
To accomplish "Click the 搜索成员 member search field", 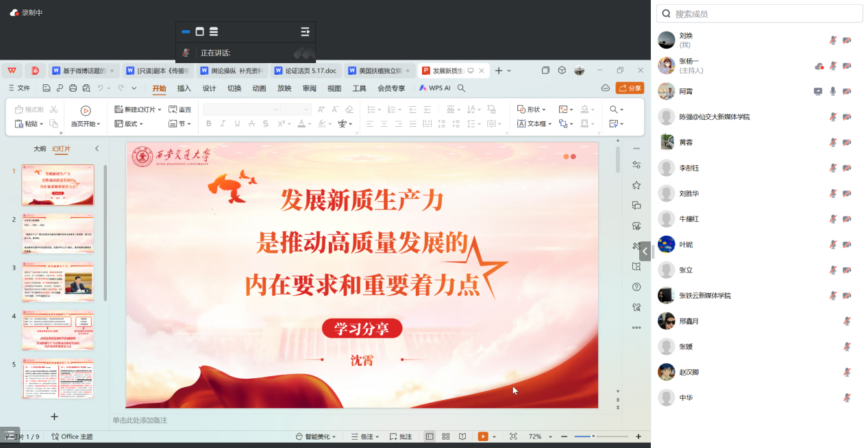I will 759,14.
